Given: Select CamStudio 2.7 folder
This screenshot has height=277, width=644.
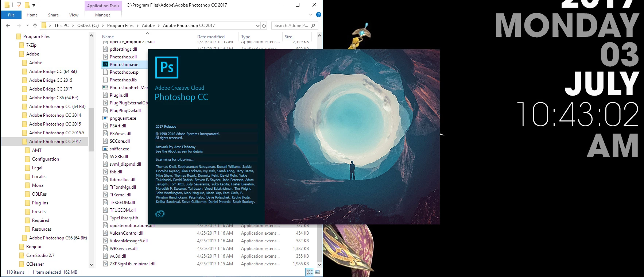Looking at the screenshot, I should 40,255.
